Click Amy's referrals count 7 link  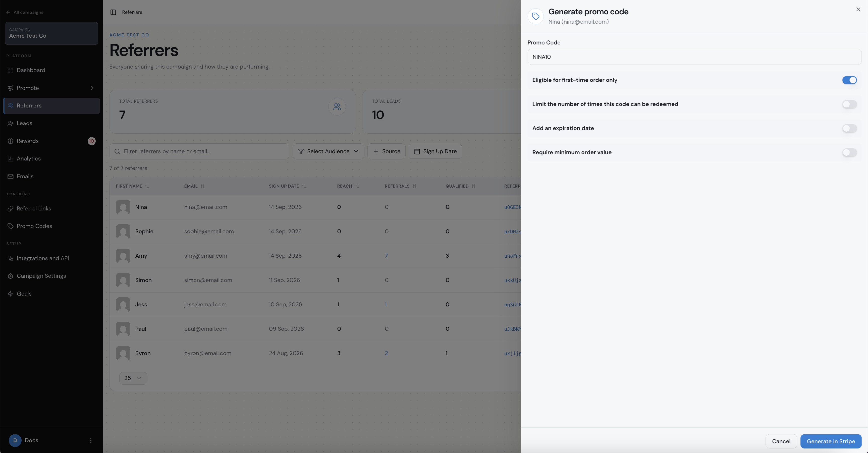(386, 256)
